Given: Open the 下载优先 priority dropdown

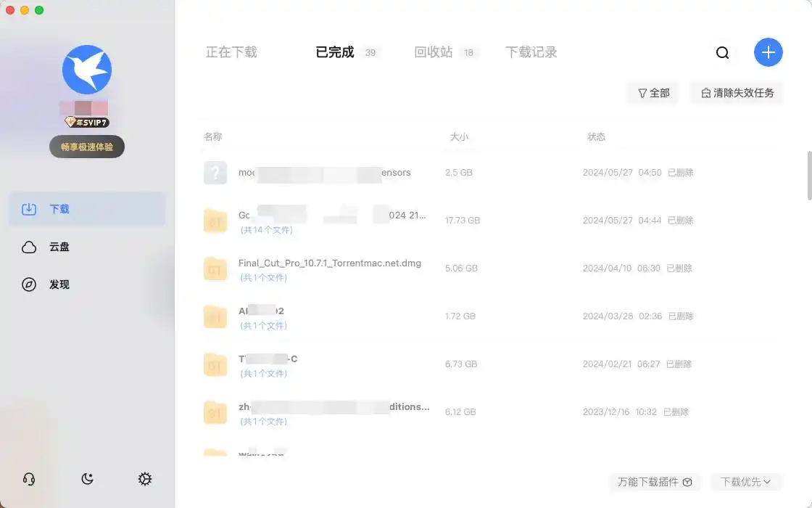Looking at the screenshot, I should coord(745,482).
